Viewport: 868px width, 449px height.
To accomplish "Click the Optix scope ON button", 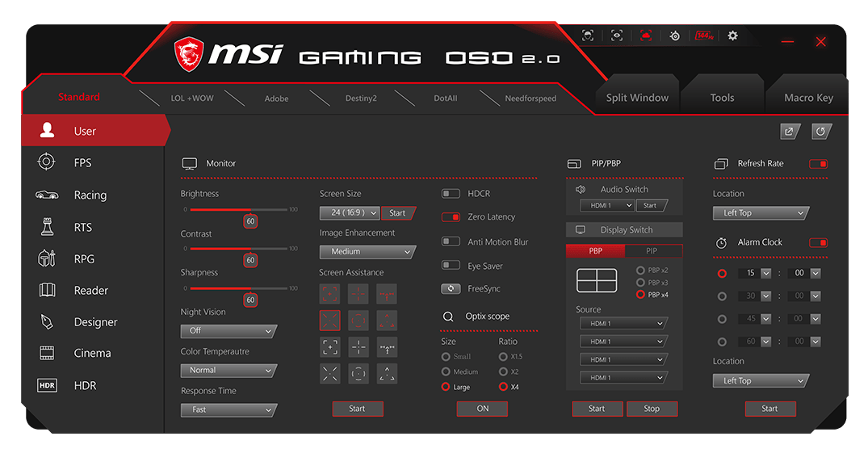I will [x=482, y=409].
